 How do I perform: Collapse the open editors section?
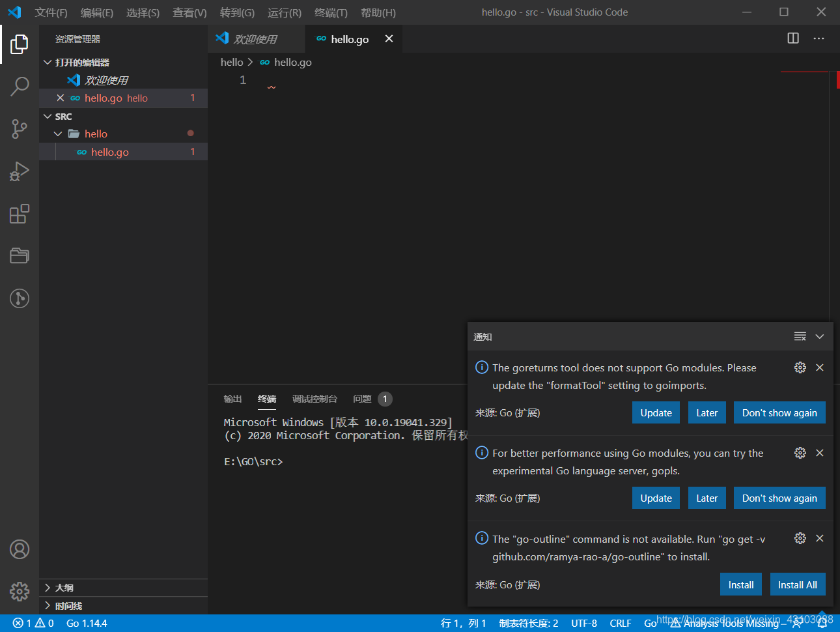tap(47, 63)
